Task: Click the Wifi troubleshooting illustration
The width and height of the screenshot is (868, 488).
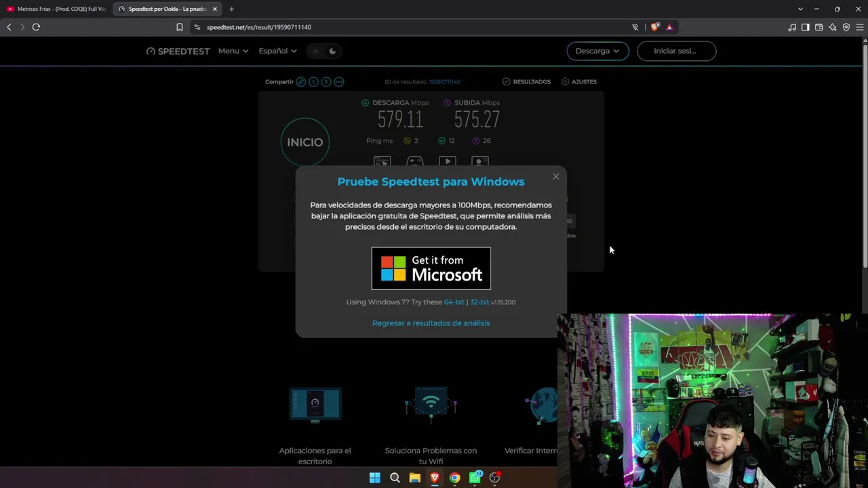Action: point(431,405)
